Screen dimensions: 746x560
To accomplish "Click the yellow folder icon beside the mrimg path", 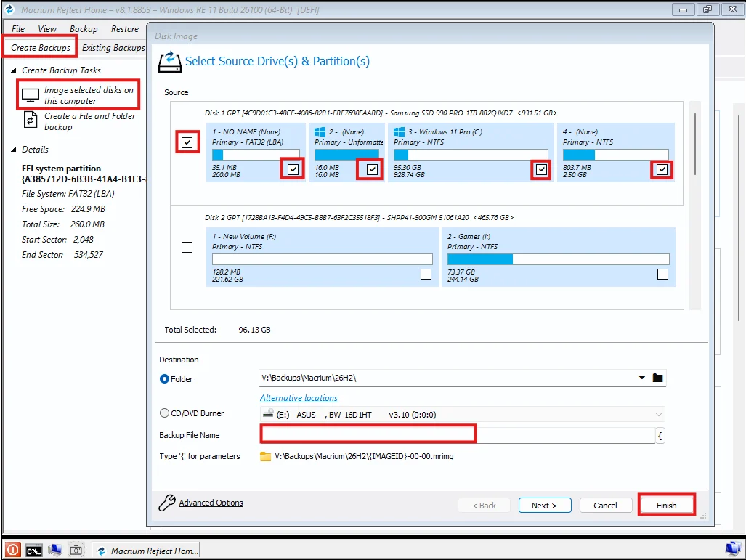I will tap(265, 456).
